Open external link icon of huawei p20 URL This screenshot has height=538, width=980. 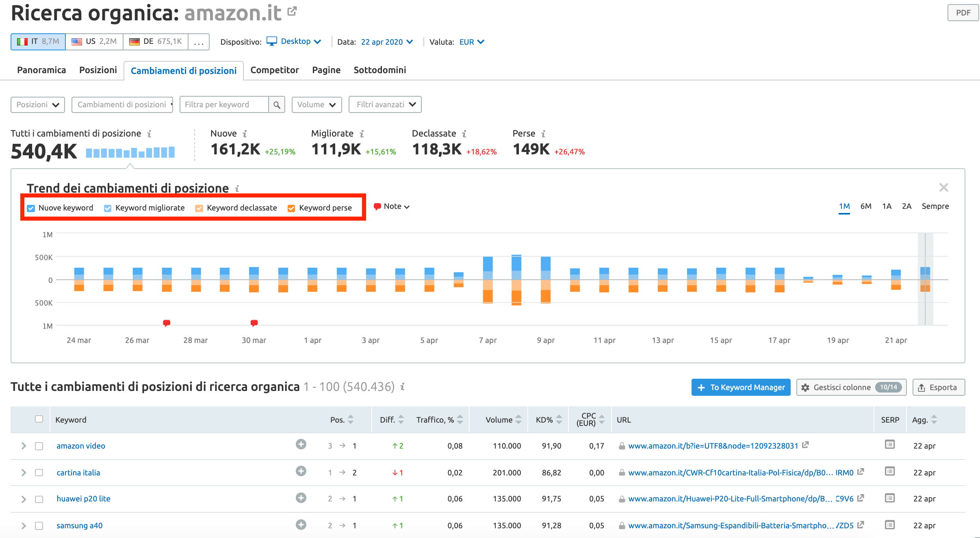coord(861,498)
